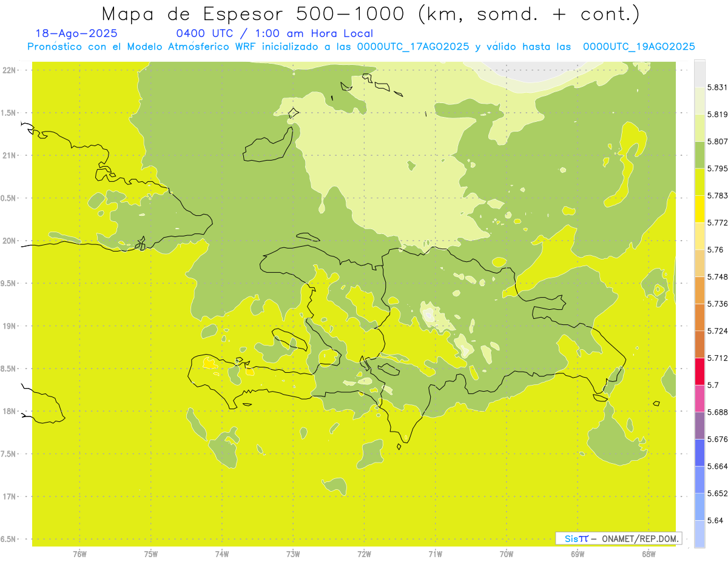Click the latitude label 19N
728x562 pixels.
[10, 326]
